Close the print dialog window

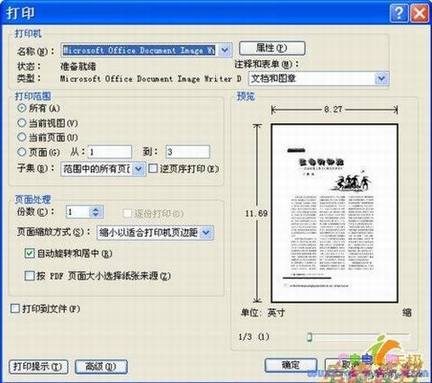point(419,14)
